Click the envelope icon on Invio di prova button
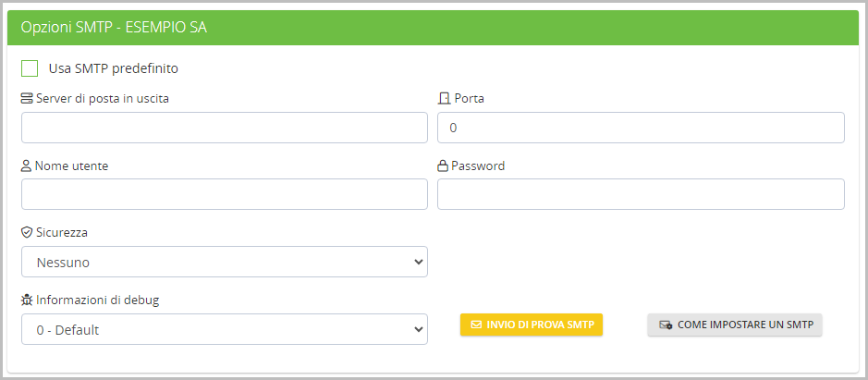 (476, 325)
